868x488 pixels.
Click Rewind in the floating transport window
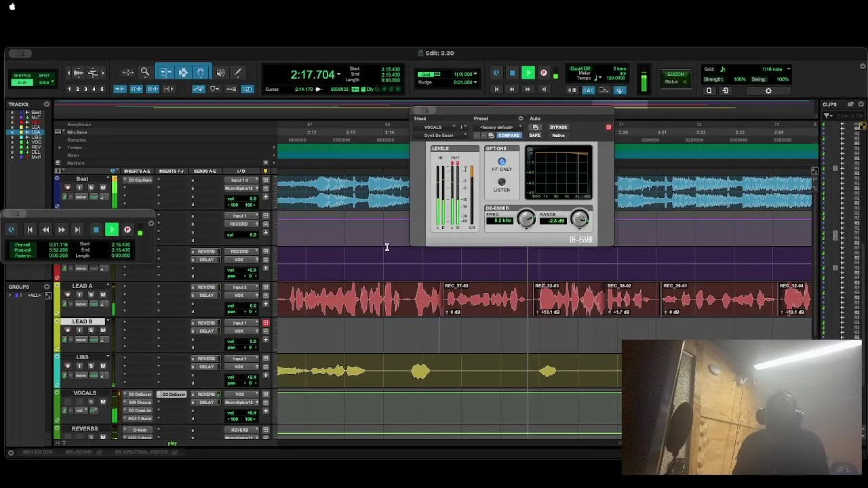45,230
